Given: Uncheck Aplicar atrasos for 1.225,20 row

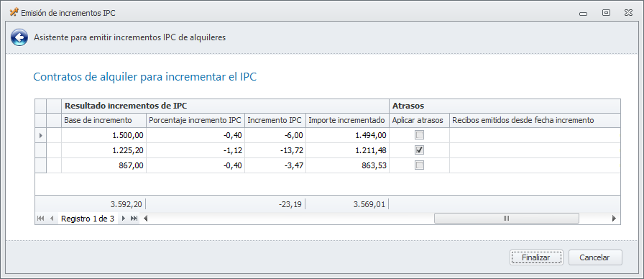Looking at the screenshot, I should (x=419, y=150).
